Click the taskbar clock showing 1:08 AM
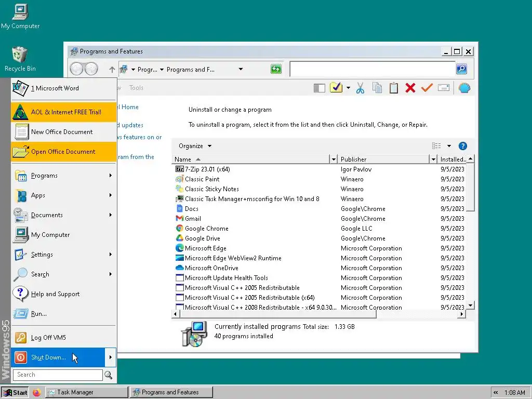Screen dimensions: 532x399 click(x=514, y=393)
